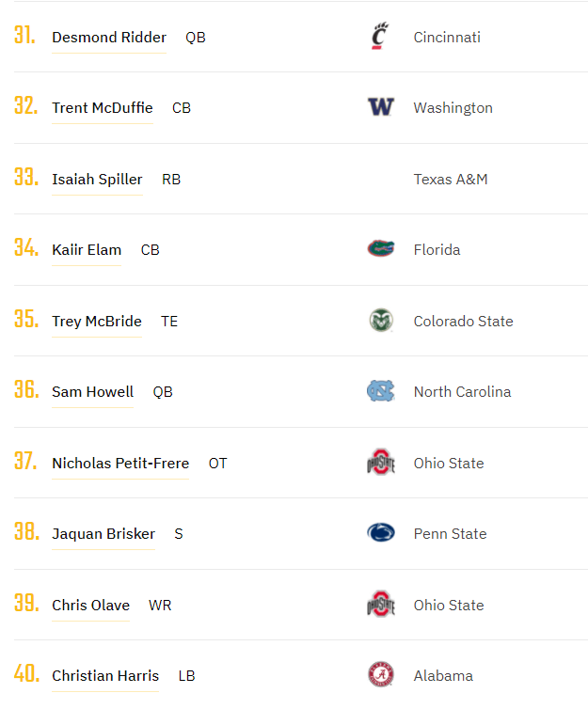Click Ohio State logo beside Chris Olave

point(380,605)
